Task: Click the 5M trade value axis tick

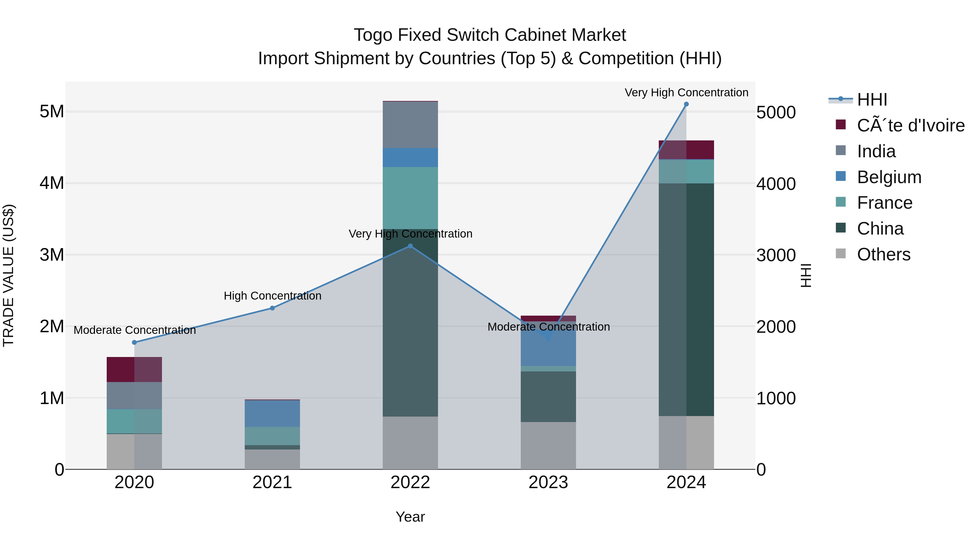Action: click(52, 112)
